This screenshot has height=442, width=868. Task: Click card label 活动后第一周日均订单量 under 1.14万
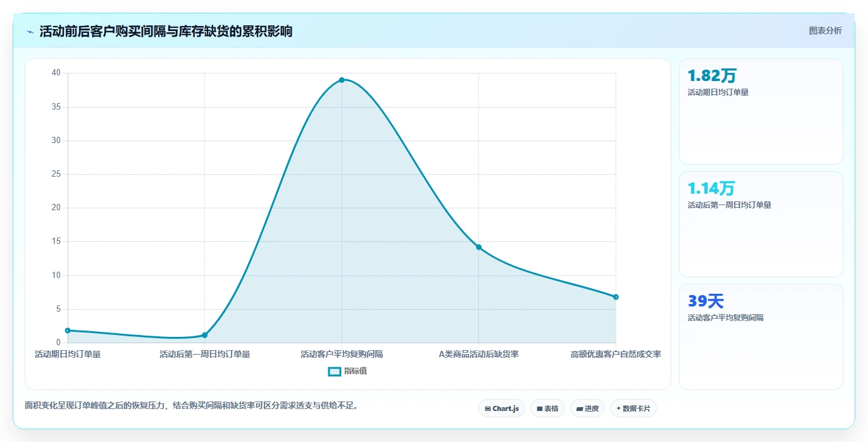pos(729,205)
